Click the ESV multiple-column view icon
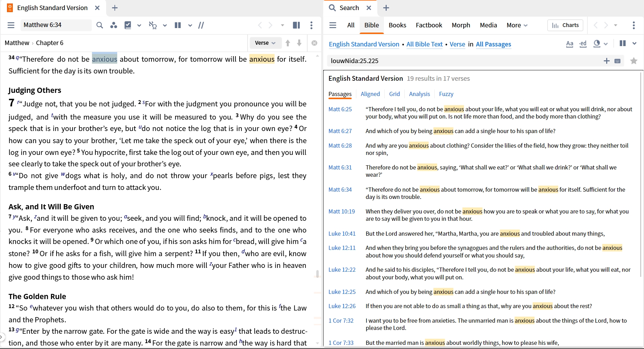Image resolution: width=644 pixels, height=349 pixels. click(x=178, y=25)
